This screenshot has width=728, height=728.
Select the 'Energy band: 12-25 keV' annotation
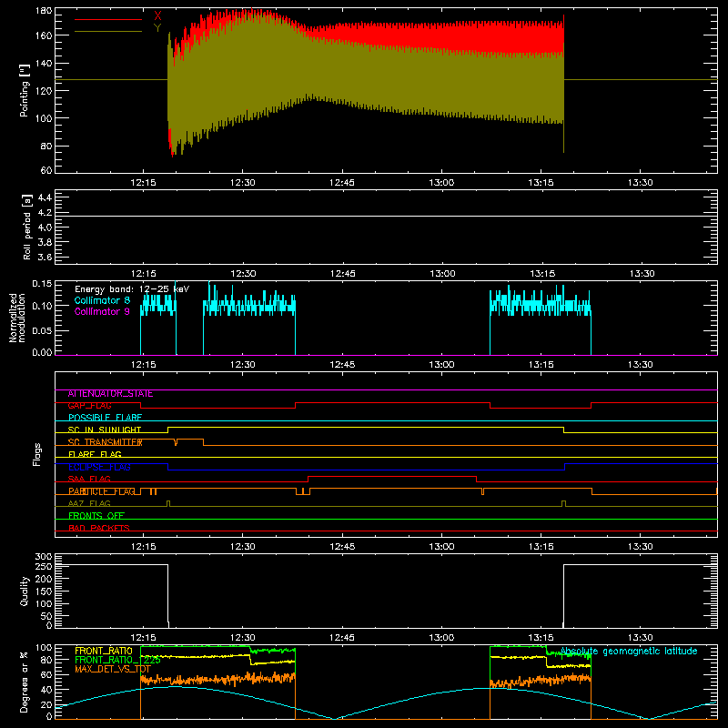click(132, 289)
